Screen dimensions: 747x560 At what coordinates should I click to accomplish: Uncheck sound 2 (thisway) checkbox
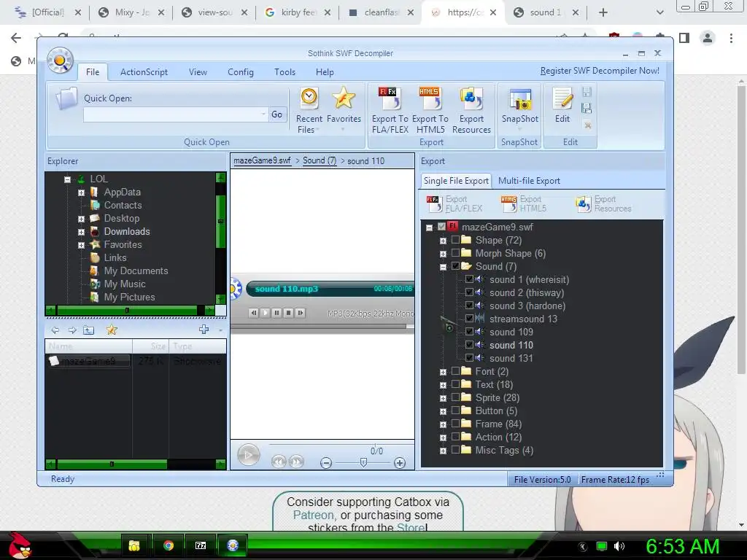pyautogui.click(x=469, y=292)
